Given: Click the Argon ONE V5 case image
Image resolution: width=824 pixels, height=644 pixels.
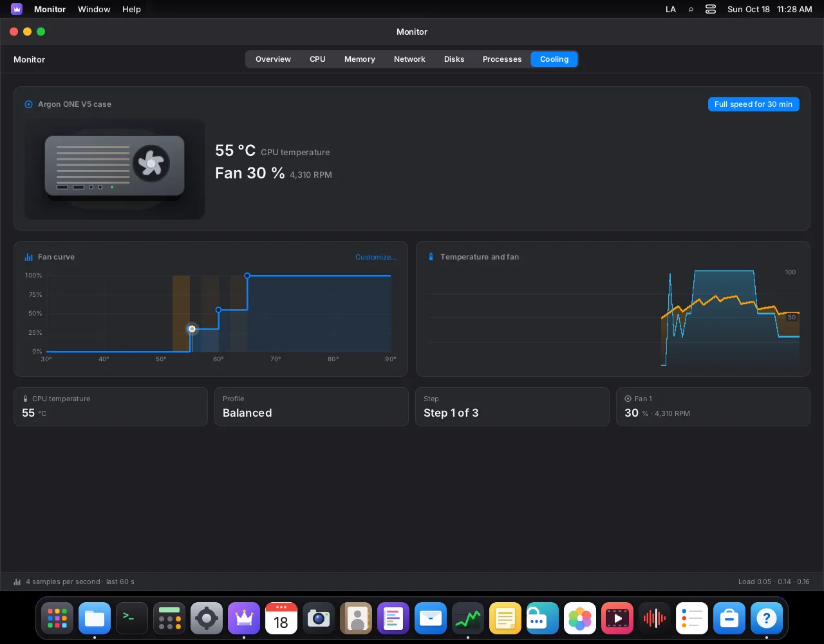Looking at the screenshot, I should pyautogui.click(x=115, y=169).
